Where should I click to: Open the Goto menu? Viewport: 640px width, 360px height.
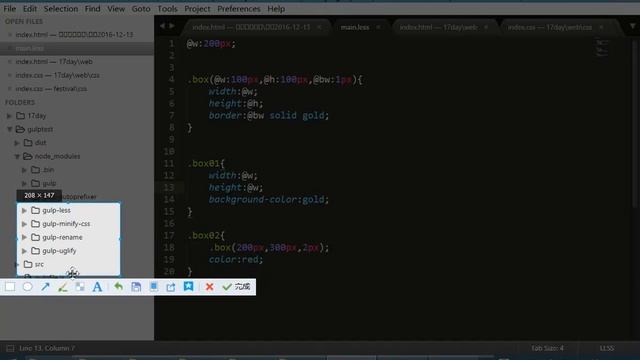(141, 9)
